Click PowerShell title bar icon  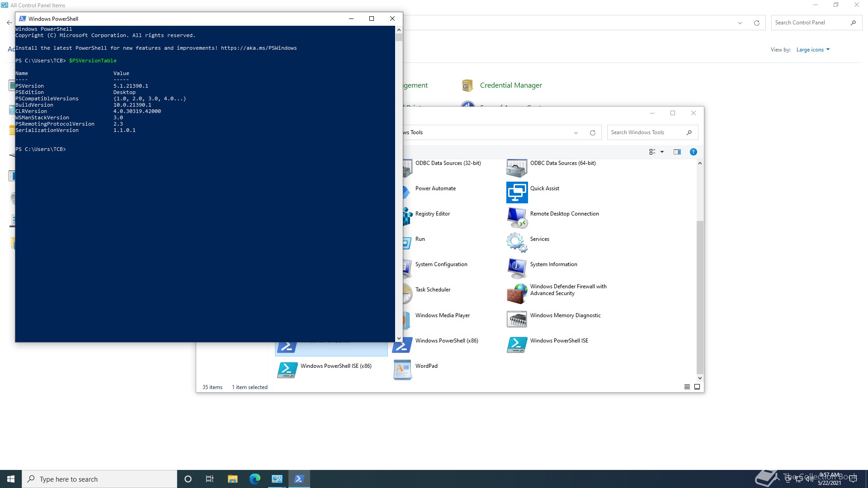22,19
